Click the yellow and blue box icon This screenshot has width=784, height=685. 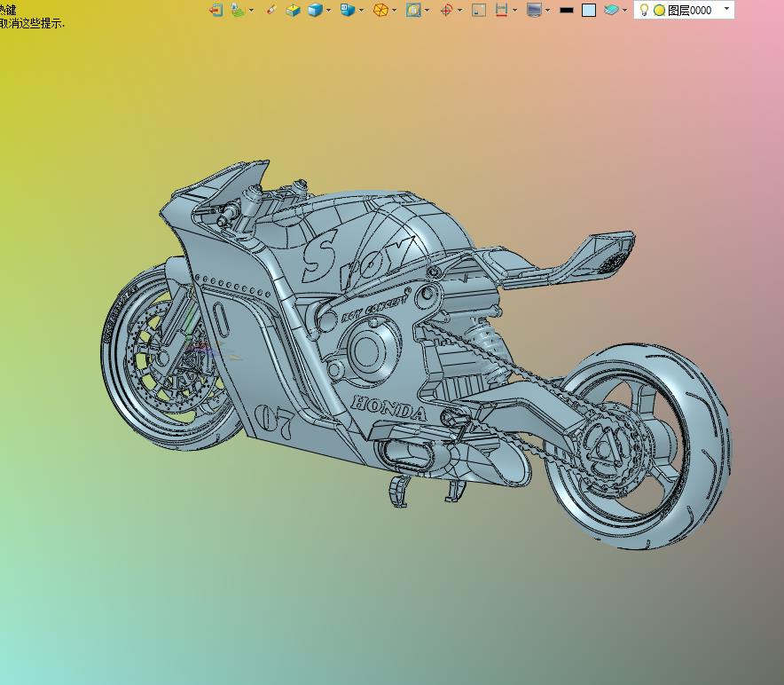coord(293,10)
